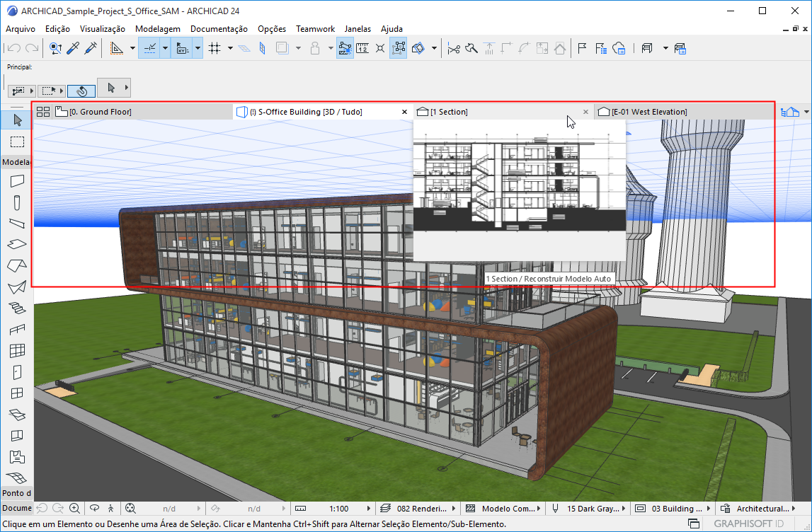Click the Inject Parameters syringe icon
This screenshot has height=532, width=812.
click(91, 48)
